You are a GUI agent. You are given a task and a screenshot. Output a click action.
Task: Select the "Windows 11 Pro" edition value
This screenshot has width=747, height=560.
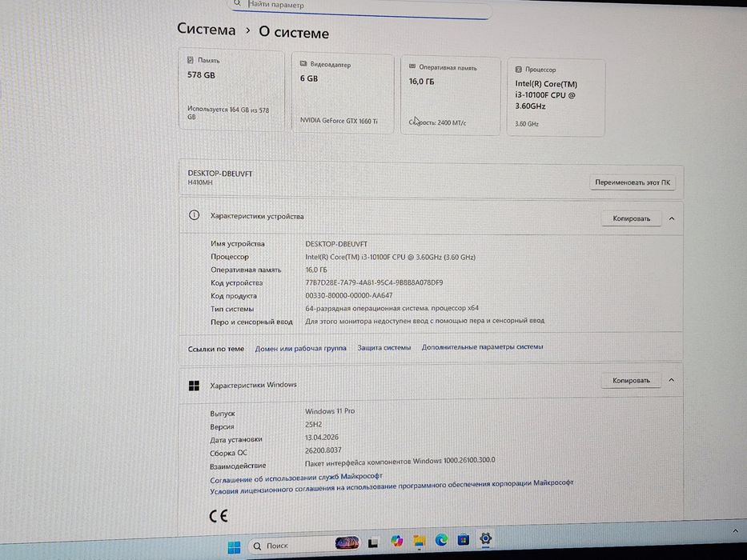click(x=330, y=411)
